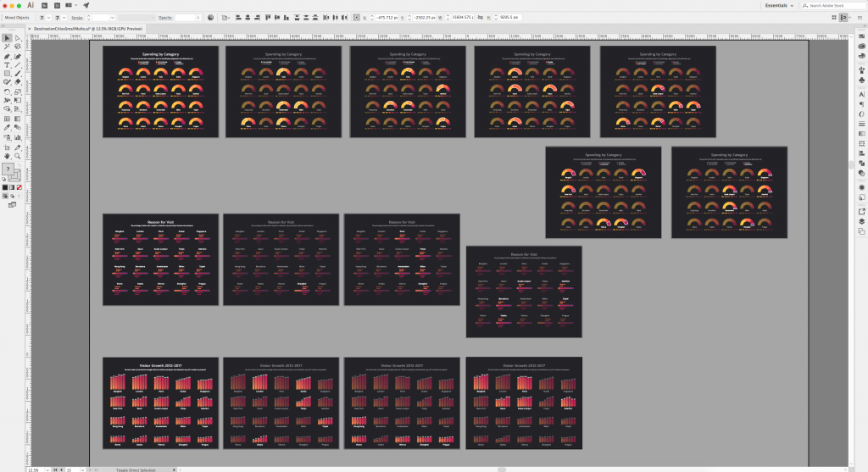Toggle Draw Behind mode button
868x472 pixels.
12,196
